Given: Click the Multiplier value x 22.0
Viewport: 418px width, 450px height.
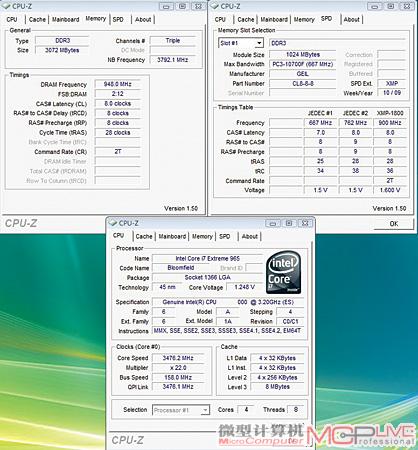Looking at the screenshot, I should [178, 368].
